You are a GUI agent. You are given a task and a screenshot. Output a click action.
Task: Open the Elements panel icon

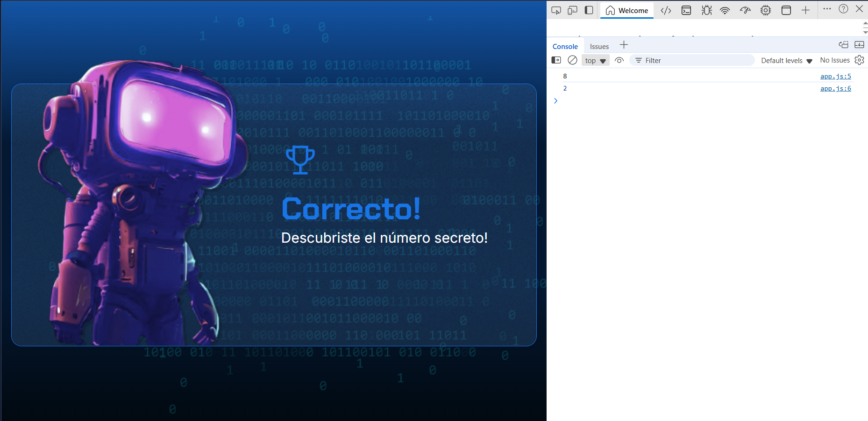(666, 10)
